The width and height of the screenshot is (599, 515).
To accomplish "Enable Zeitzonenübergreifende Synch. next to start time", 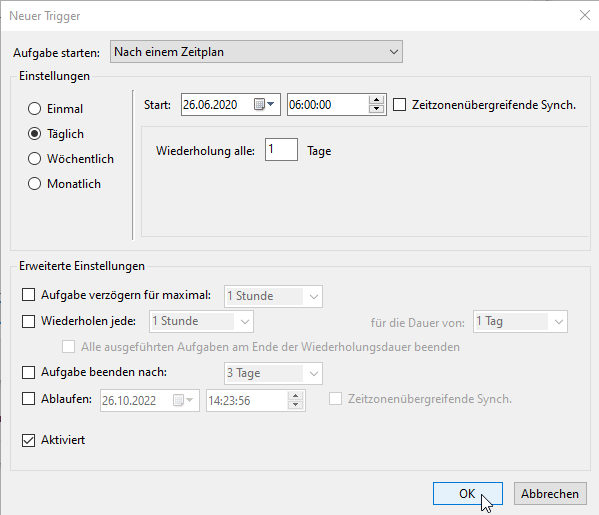I will tap(400, 105).
